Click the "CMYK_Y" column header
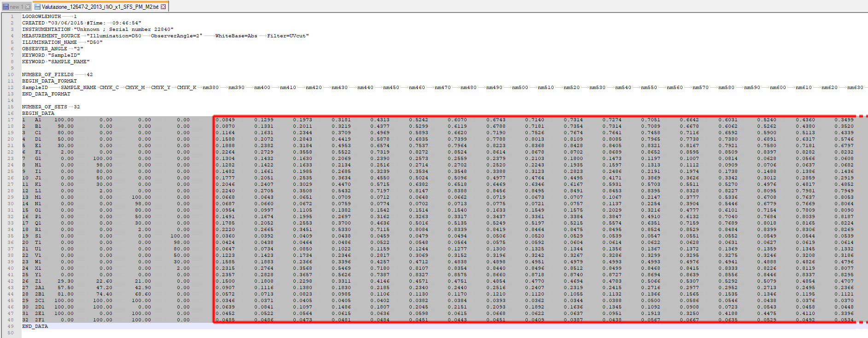868x338 pixels. tap(161, 88)
